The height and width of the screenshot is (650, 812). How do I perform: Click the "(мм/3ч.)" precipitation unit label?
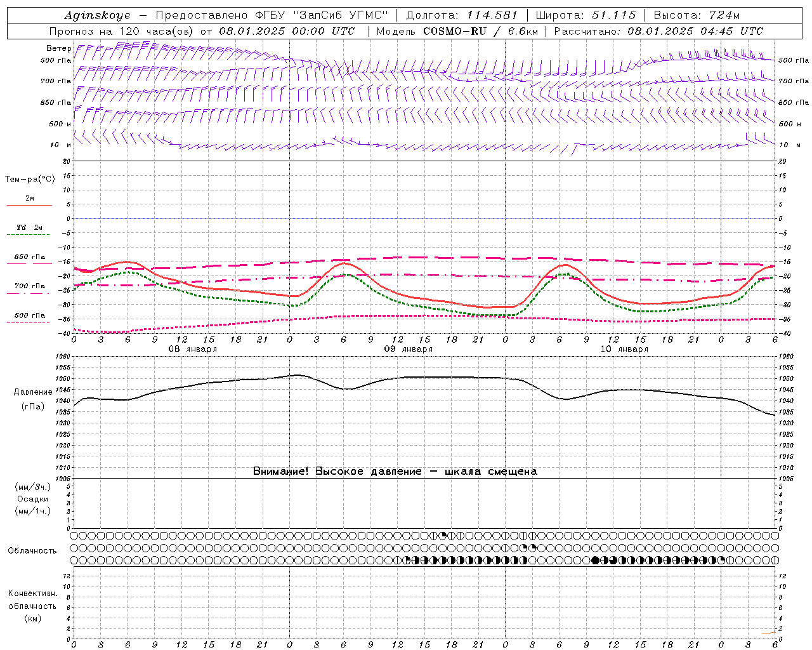[x=33, y=487]
